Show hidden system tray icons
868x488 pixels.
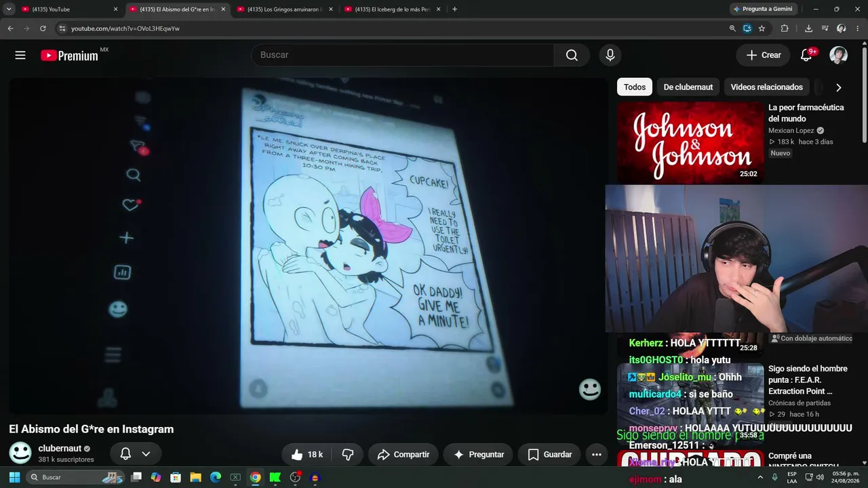point(759,477)
